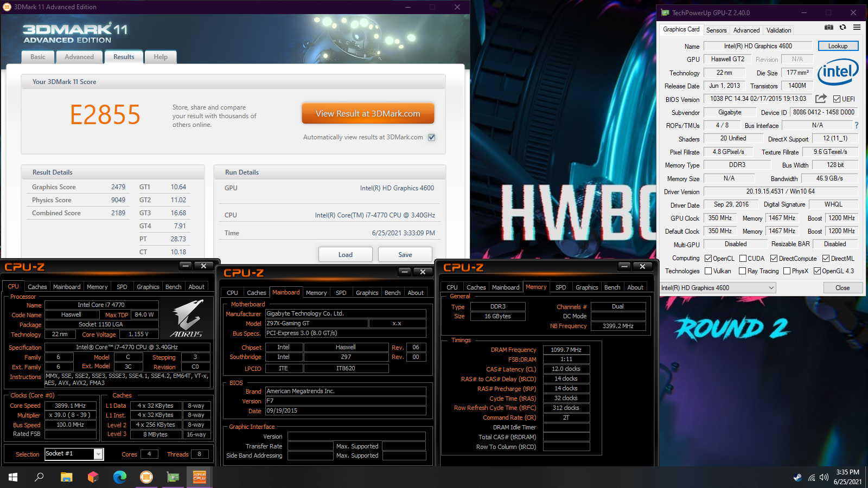Click the Graphics Score value 2479

[x=118, y=187]
